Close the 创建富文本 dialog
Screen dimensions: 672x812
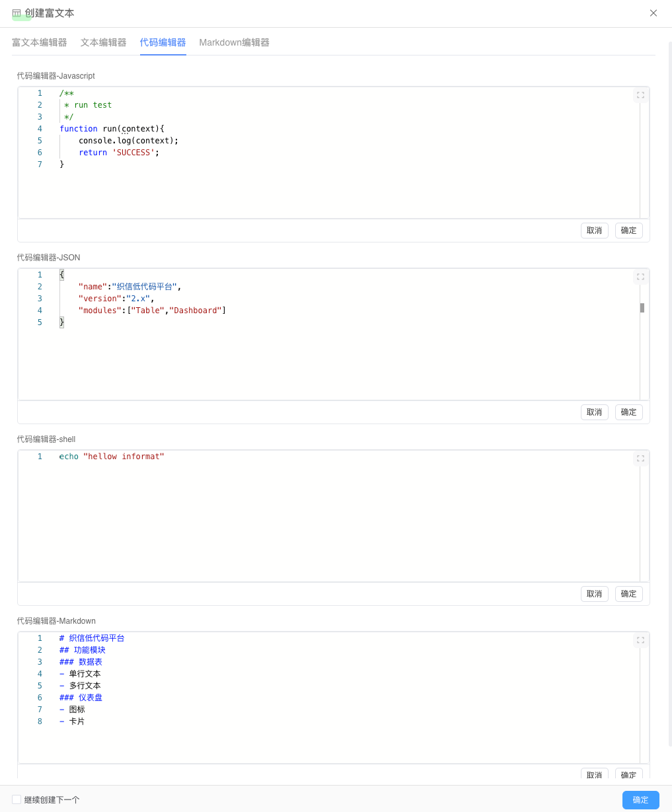(x=653, y=13)
